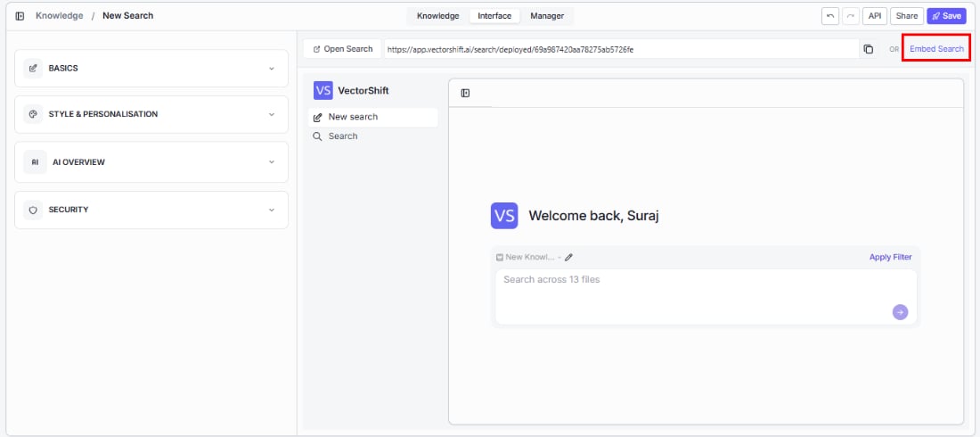Click the Welcome back, Suraj heading

[x=593, y=215]
